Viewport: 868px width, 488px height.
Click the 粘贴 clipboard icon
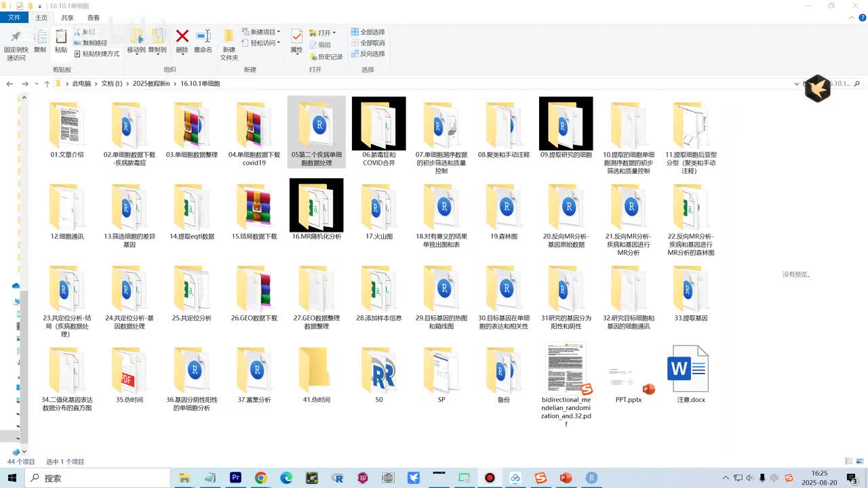pyautogui.click(x=61, y=37)
